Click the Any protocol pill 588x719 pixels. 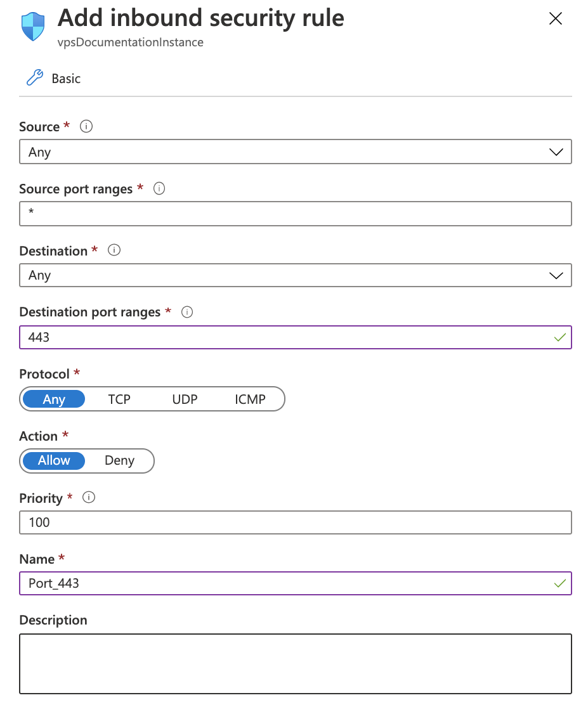tap(53, 399)
